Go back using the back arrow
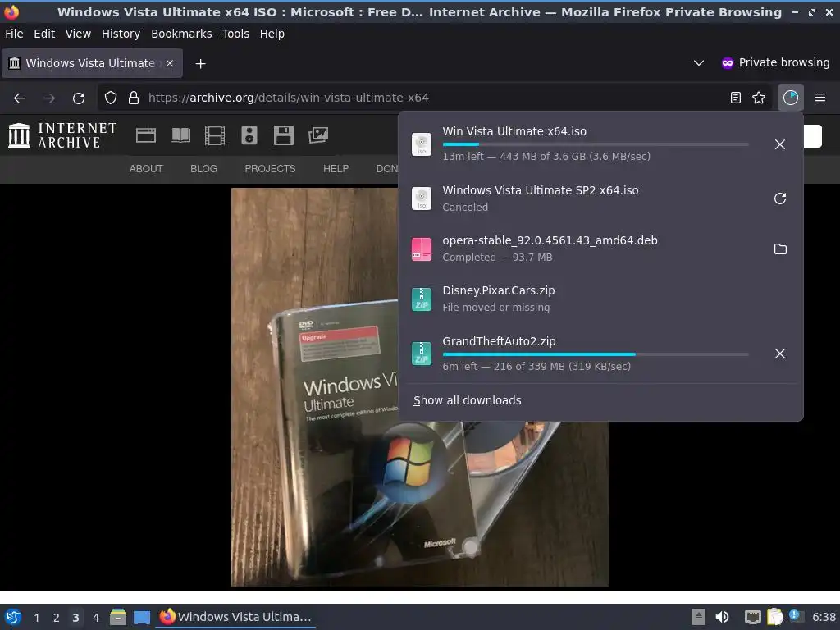Viewport: 840px width, 630px height. (x=20, y=98)
